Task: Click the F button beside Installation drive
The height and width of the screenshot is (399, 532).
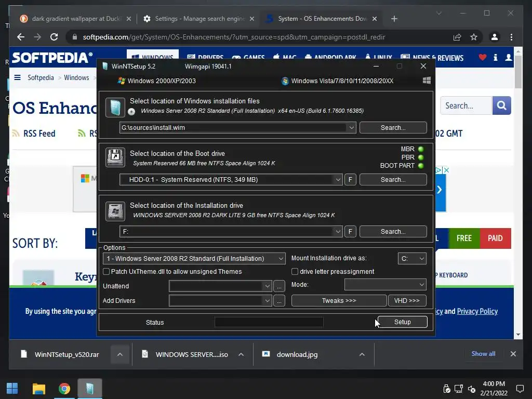Action: (350, 231)
